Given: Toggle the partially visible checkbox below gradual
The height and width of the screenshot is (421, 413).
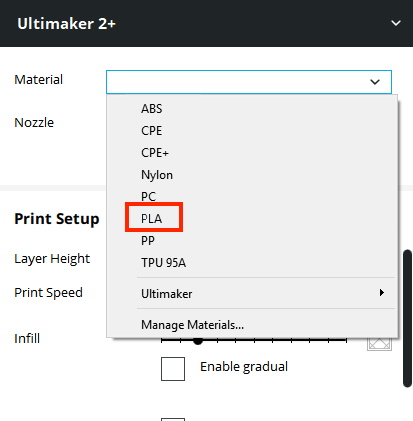Looking at the screenshot, I should point(173,419).
